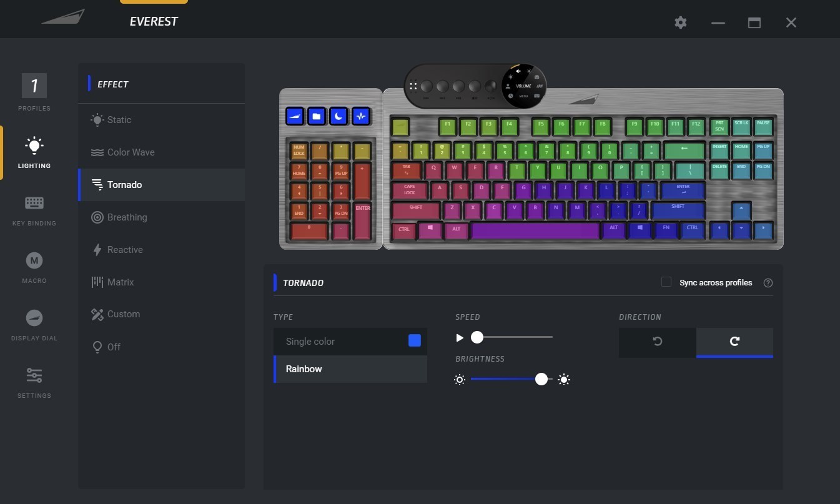Viewport: 840px width, 504px height.
Task: Open the Profiles panel
Action: point(34,92)
